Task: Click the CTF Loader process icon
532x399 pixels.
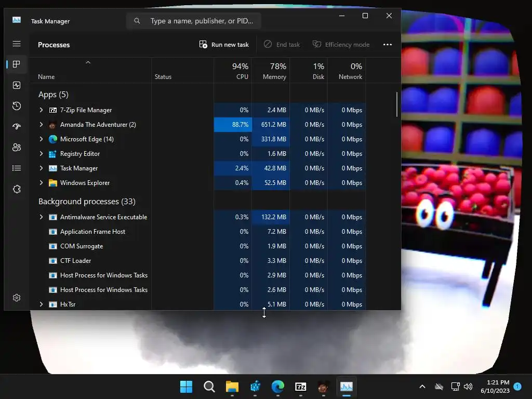Action: (x=53, y=261)
